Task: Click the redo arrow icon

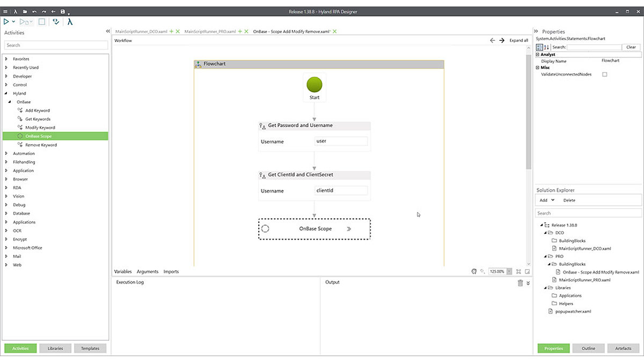Action: (x=43, y=11)
